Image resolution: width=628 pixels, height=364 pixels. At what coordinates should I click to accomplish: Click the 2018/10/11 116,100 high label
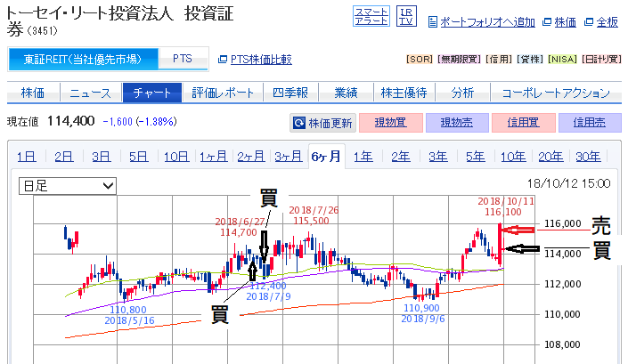(x=505, y=206)
